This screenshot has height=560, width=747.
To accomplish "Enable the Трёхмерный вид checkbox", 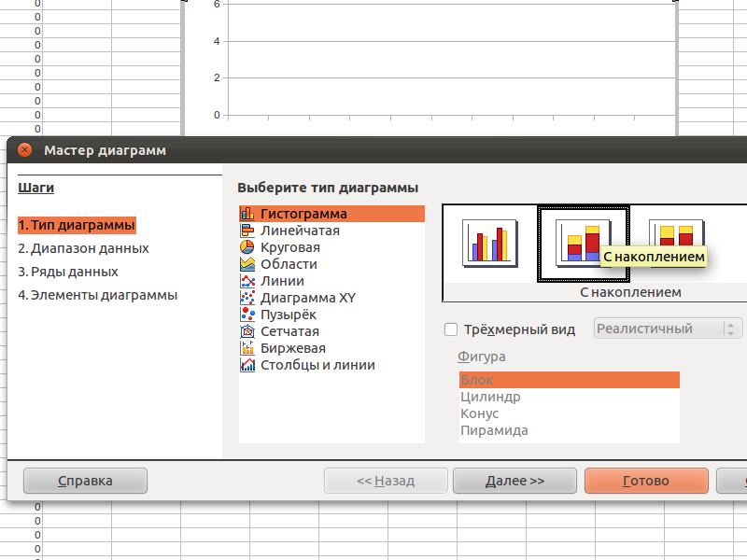I will click(451, 329).
